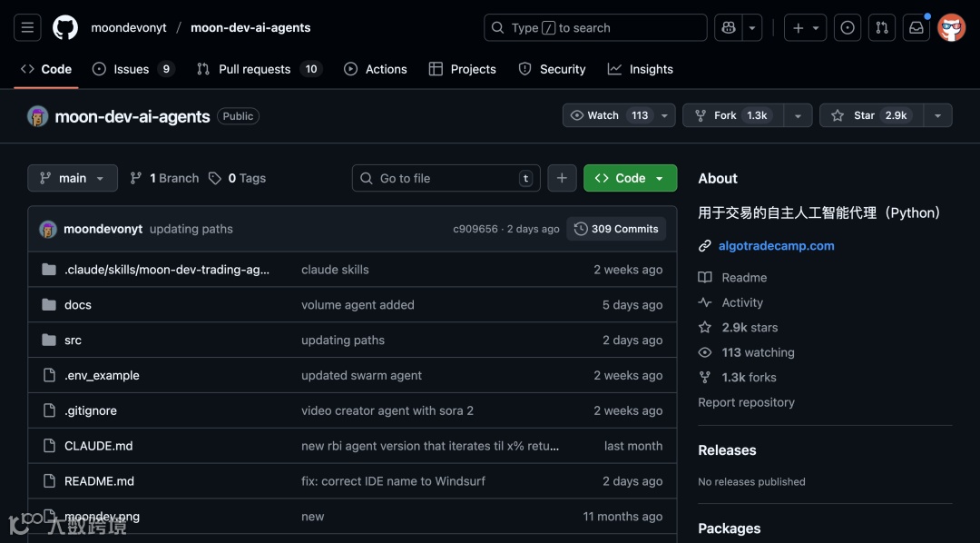Click the Go to file search field
Viewport: 980px width, 543px height.
(446, 178)
